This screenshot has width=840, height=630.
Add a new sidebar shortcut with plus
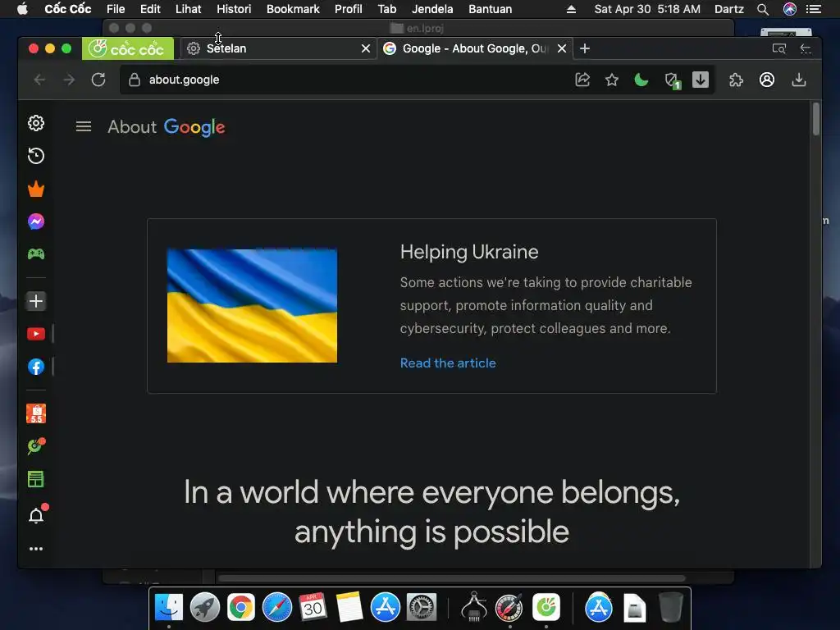click(x=36, y=301)
